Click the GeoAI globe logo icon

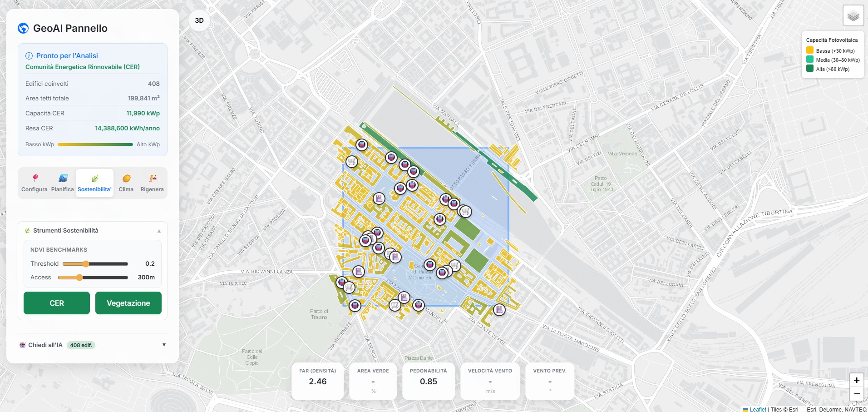click(x=23, y=28)
